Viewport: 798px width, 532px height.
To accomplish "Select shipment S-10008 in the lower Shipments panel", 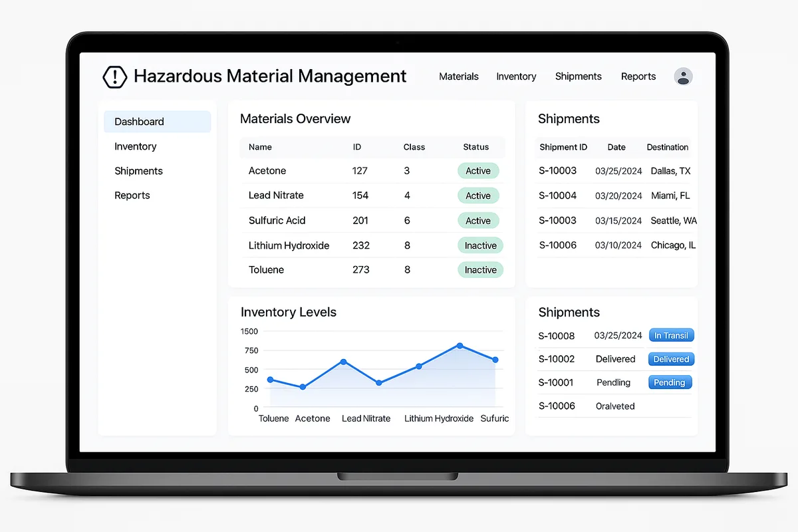I will [x=557, y=336].
